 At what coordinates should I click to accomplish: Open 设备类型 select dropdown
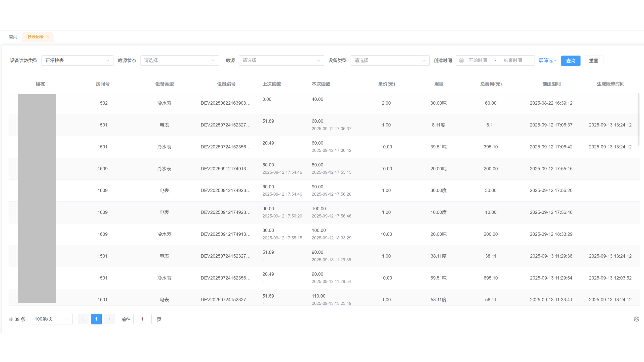pyautogui.click(x=390, y=61)
